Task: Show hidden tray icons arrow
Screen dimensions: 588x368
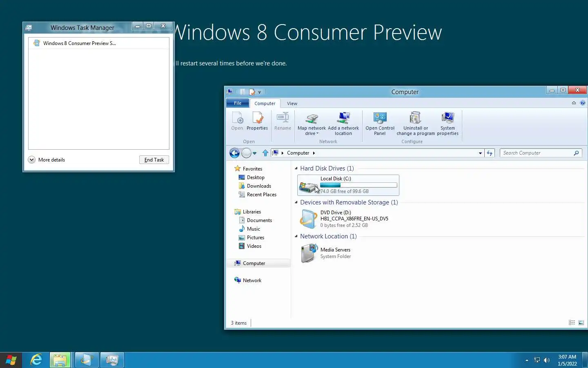Action: [x=527, y=360]
